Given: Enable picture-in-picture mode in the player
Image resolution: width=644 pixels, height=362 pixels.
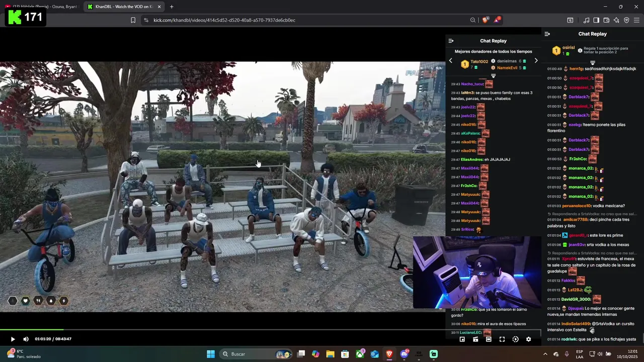Looking at the screenshot, I should pos(462,339).
